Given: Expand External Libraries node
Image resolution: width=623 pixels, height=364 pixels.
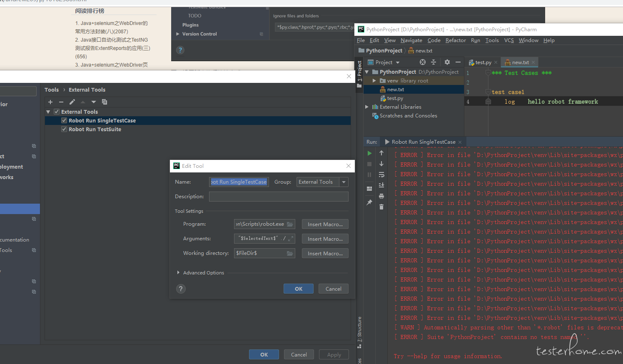Looking at the screenshot, I should tap(367, 107).
